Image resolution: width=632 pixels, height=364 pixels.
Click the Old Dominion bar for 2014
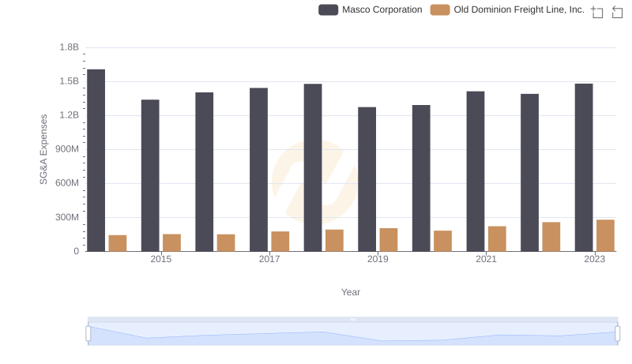coord(118,243)
